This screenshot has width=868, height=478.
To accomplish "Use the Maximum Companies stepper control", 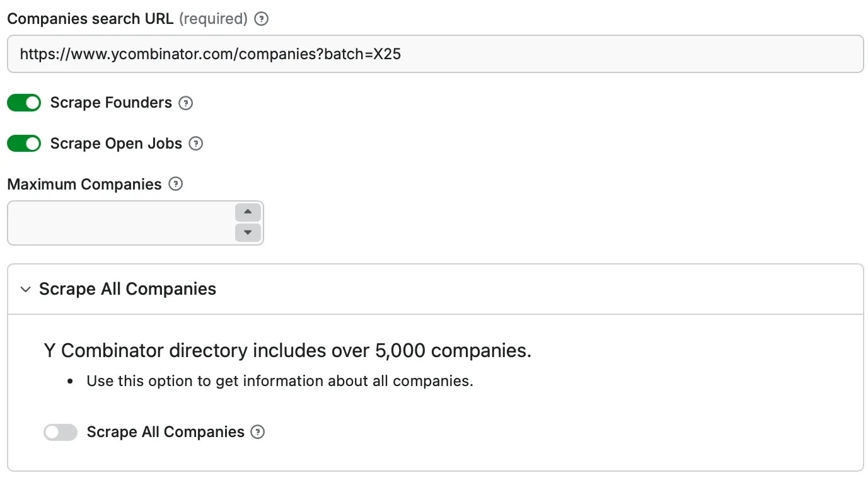I will tap(247, 222).
